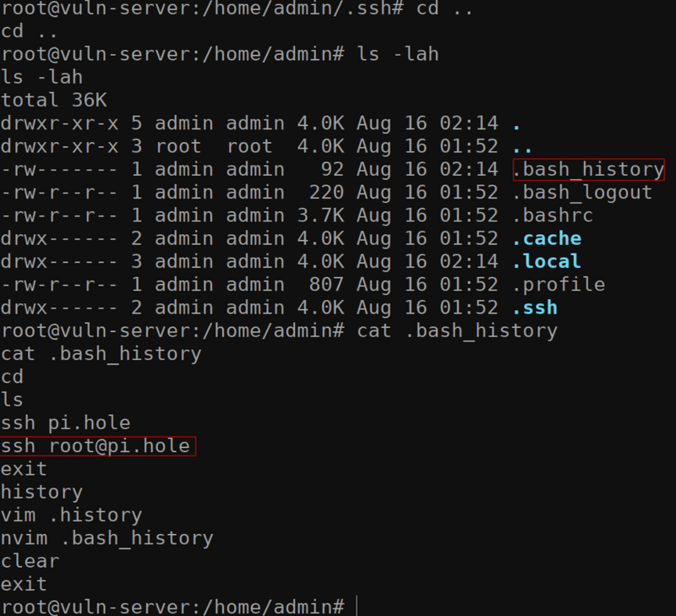
Task: Click the "ls -lah" command typed after the prompt
Action: point(399,54)
